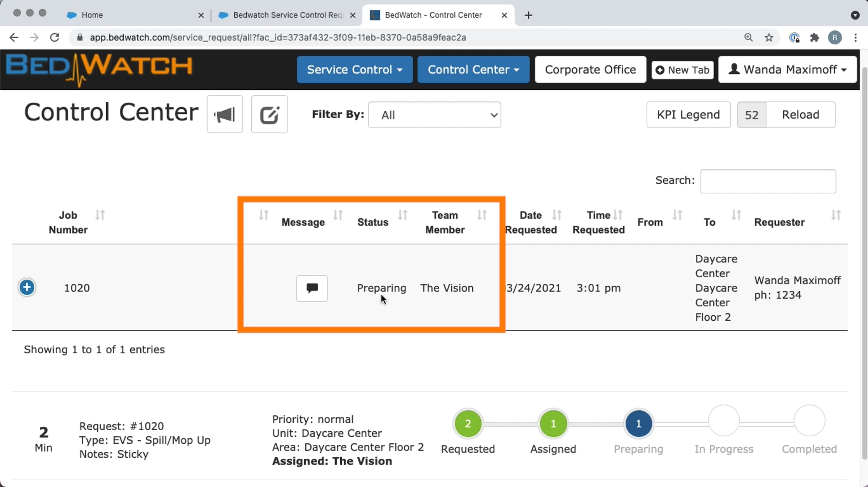
Task: Expand row details with blue plus icon
Action: 27,287
